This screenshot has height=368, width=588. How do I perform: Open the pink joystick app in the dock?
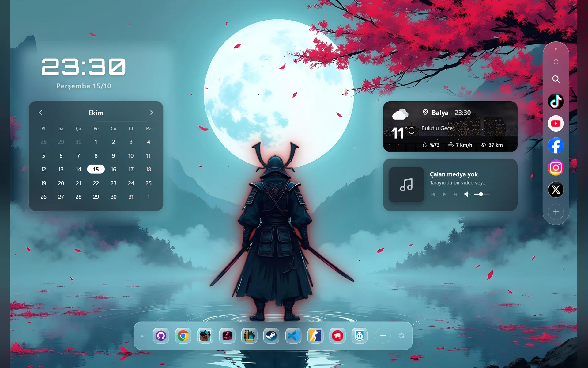tap(227, 336)
